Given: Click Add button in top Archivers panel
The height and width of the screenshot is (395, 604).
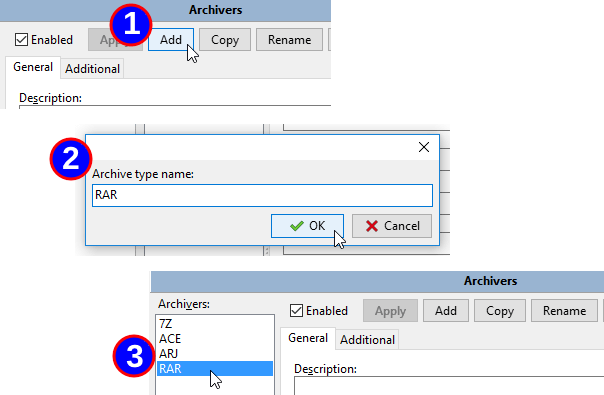Looking at the screenshot, I should point(171,40).
